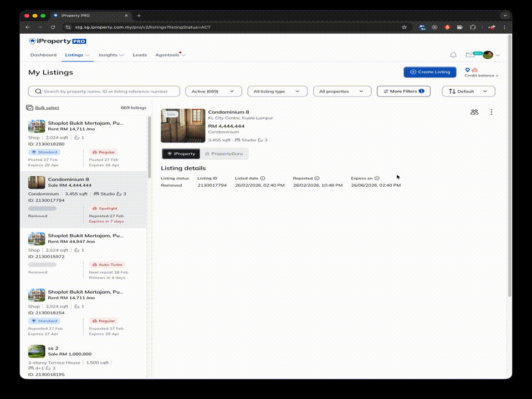Screen dimensions: 532x399
Task: Expand the All listing type dropdown
Action: tap(277, 91)
